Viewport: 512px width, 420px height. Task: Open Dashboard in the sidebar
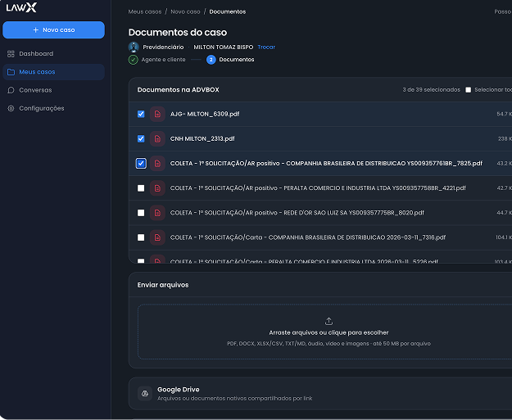pyautogui.click(x=53, y=53)
